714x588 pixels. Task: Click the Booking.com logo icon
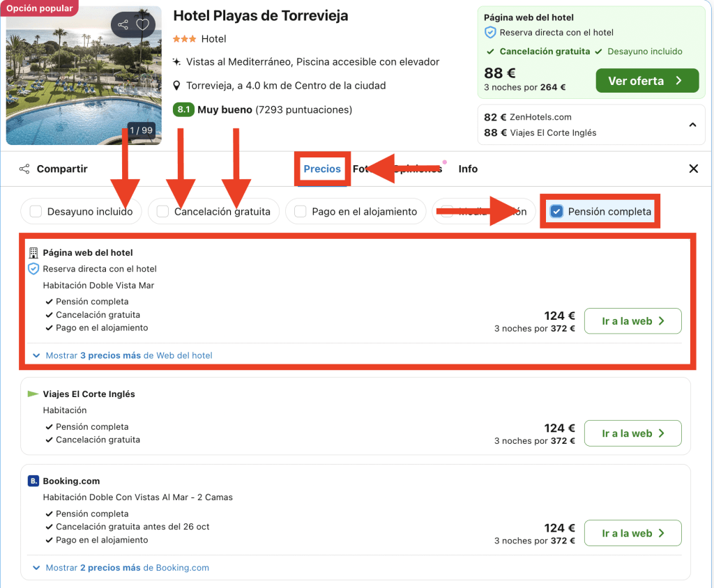pos(33,481)
